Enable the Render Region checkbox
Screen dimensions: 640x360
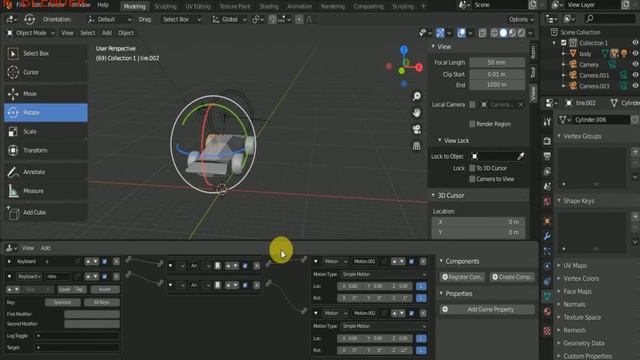click(x=472, y=124)
